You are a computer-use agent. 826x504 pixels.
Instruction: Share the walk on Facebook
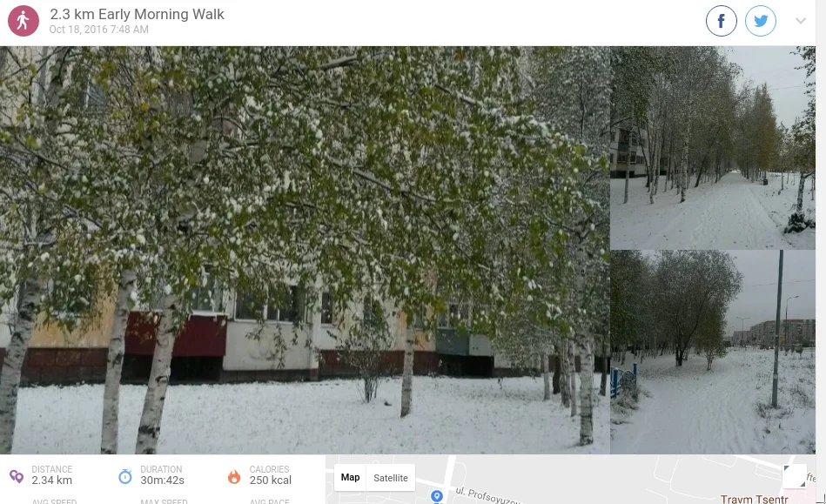tap(722, 21)
